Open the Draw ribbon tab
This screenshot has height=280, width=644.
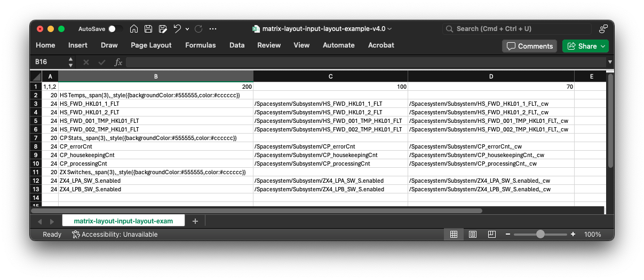click(x=109, y=45)
